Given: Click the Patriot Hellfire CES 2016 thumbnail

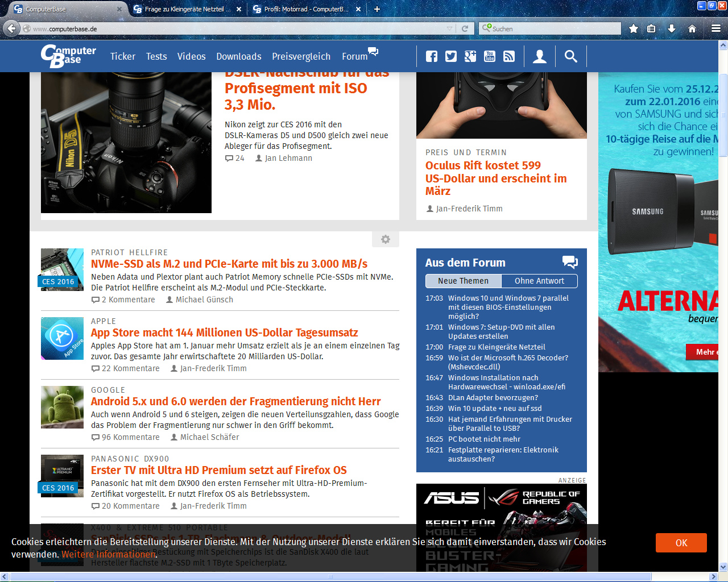Looking at the screenshot, I should [x=63, y=269].
